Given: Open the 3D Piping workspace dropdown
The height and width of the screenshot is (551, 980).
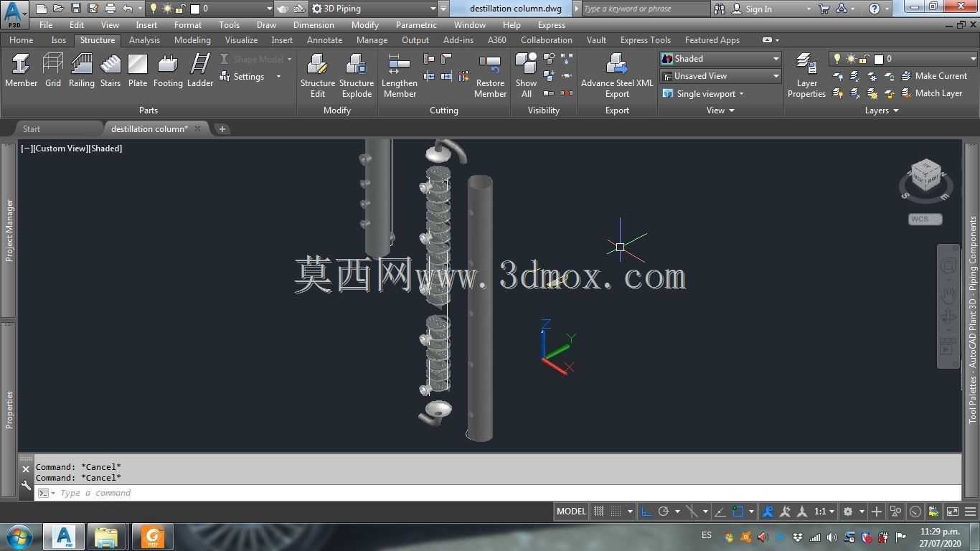Looking at the screenshot, I should [x=374, y=9].
